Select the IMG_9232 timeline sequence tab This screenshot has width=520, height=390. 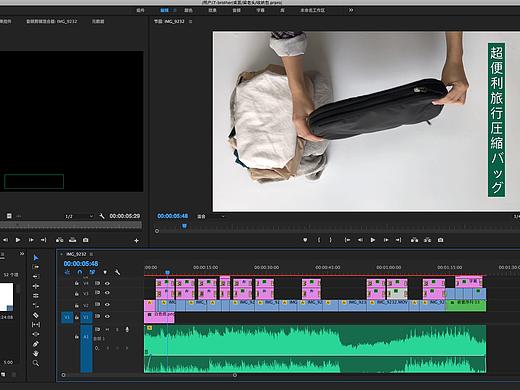76,254
